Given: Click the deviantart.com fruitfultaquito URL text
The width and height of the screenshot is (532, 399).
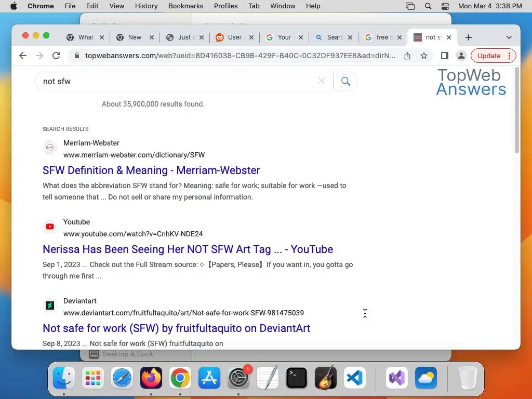Looking at the screenshot, I should pyautogui.click(x=183, y=313).
